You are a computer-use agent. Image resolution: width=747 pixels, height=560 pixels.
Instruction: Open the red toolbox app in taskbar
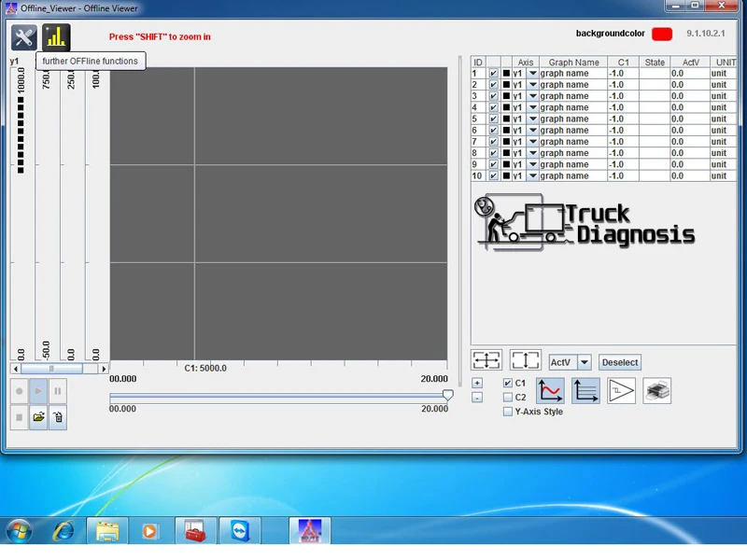click(x=196, y=530)
